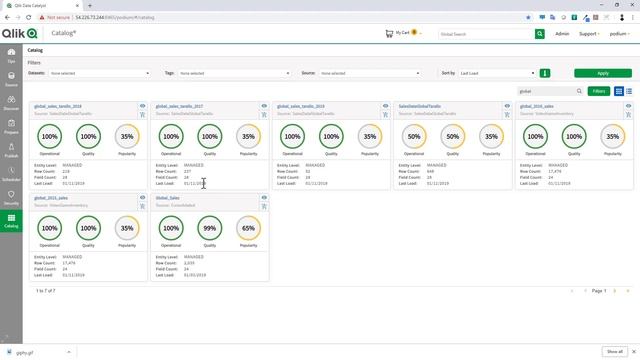This screenshot has width=640, height=360.
Task: Open the Tags filter dropdown
Action: pos(234,73)
